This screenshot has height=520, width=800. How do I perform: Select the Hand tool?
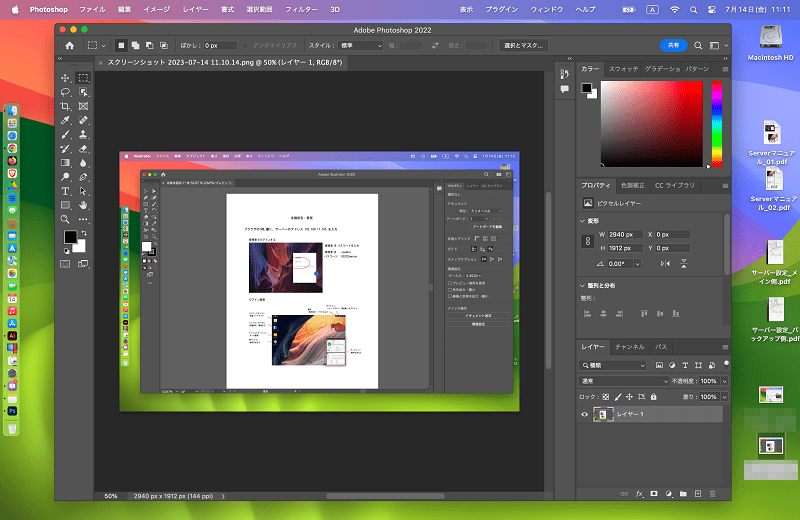83,205
